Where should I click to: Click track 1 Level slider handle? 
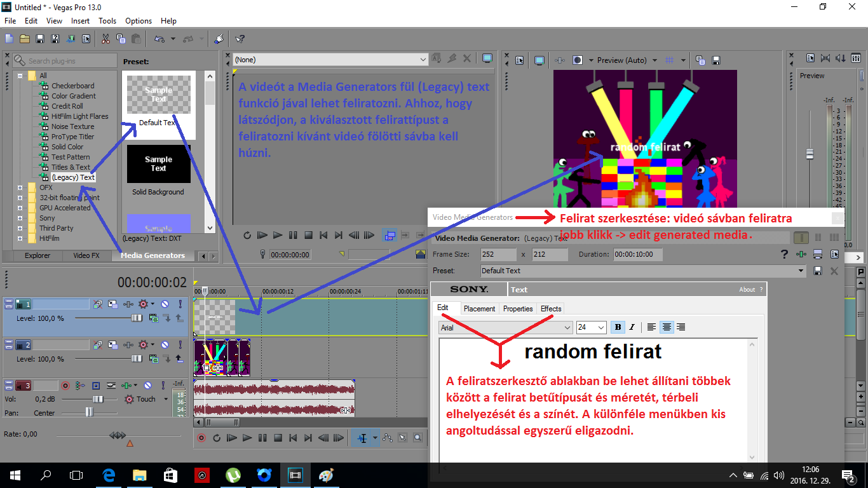point(137,318)
